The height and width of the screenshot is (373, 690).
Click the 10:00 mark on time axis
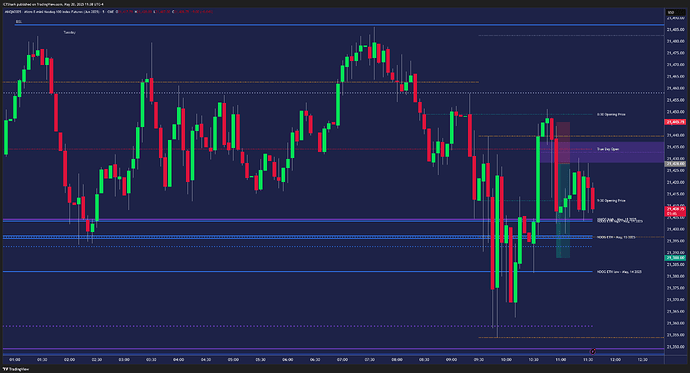[506, 360]
